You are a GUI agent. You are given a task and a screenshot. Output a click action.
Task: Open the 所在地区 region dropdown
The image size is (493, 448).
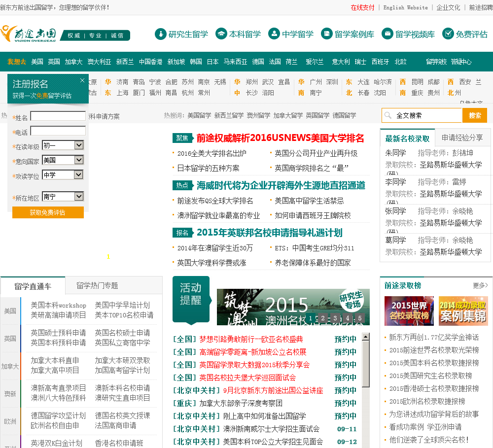coord(79,197)
